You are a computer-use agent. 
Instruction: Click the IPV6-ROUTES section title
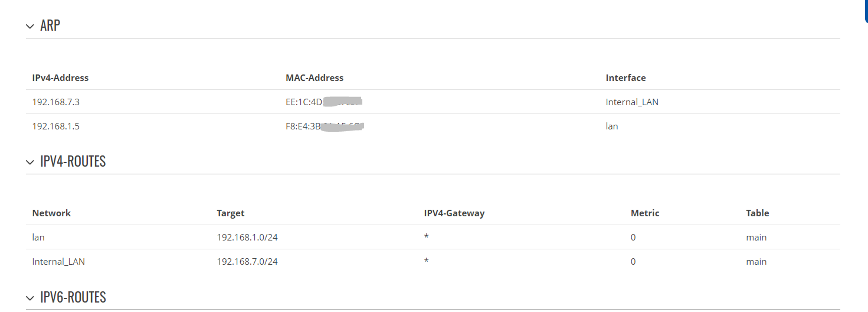point(73,297)
